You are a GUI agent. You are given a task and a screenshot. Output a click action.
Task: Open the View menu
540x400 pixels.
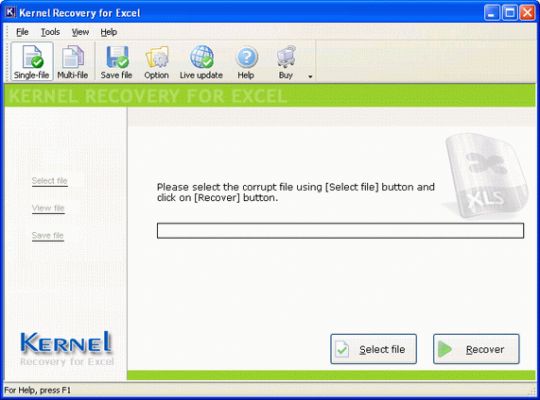click(80, 32)
